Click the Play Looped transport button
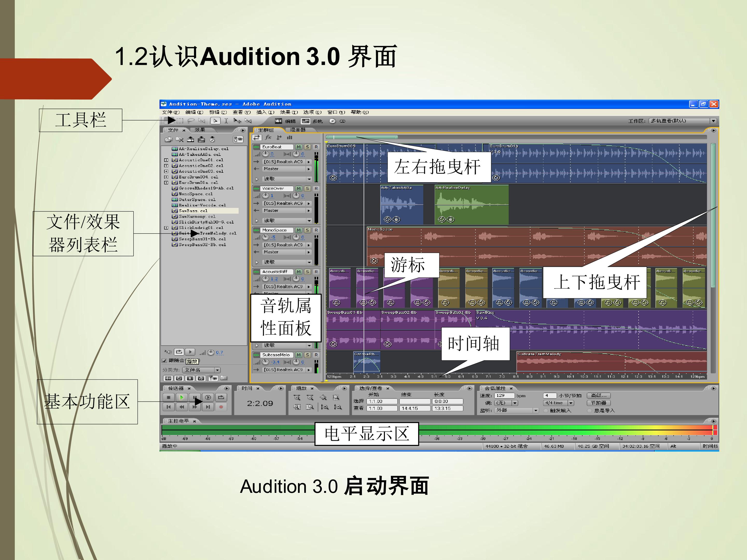This screenshot has width=747, height=560. coord(221,397)
